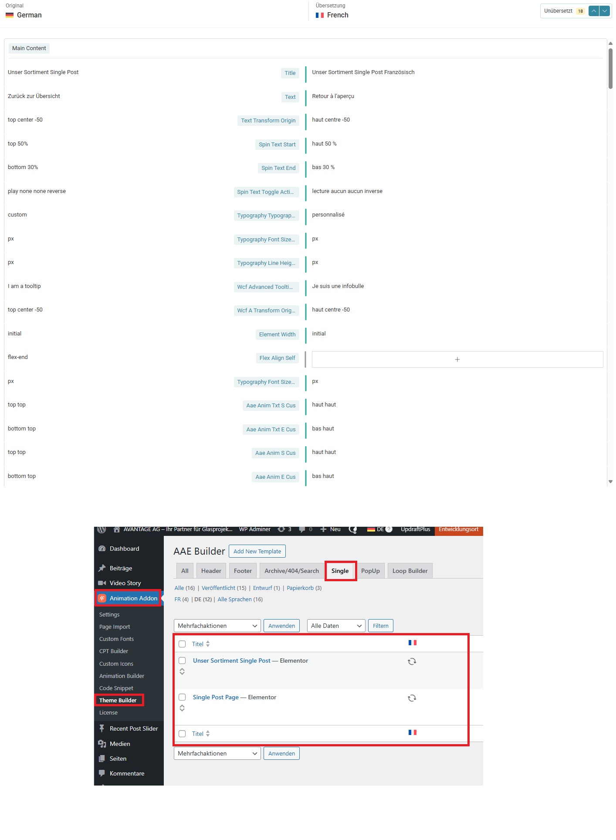Viewport: 616px width, 840px height.
Task: Open top Mehrfachaktionen dropdown
Action: point(217,626)
